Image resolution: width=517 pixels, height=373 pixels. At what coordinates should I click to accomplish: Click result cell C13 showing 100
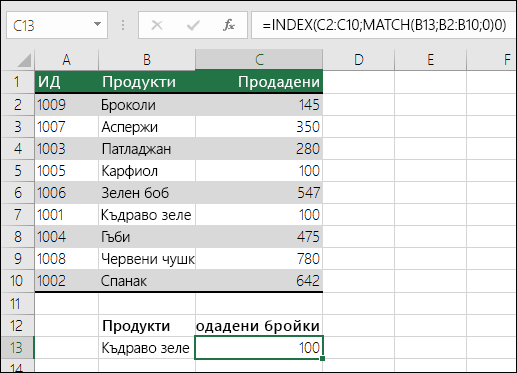click(259, 348)
